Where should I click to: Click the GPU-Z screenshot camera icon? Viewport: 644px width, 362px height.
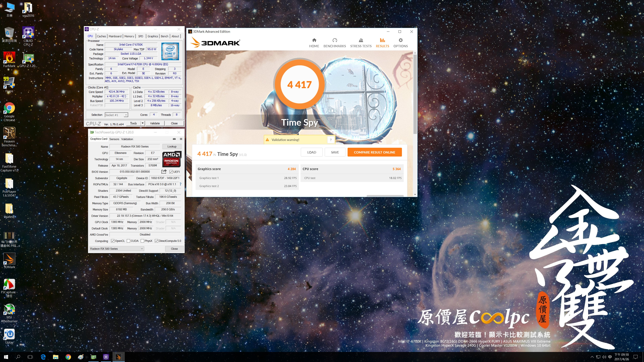coord(174,139)
